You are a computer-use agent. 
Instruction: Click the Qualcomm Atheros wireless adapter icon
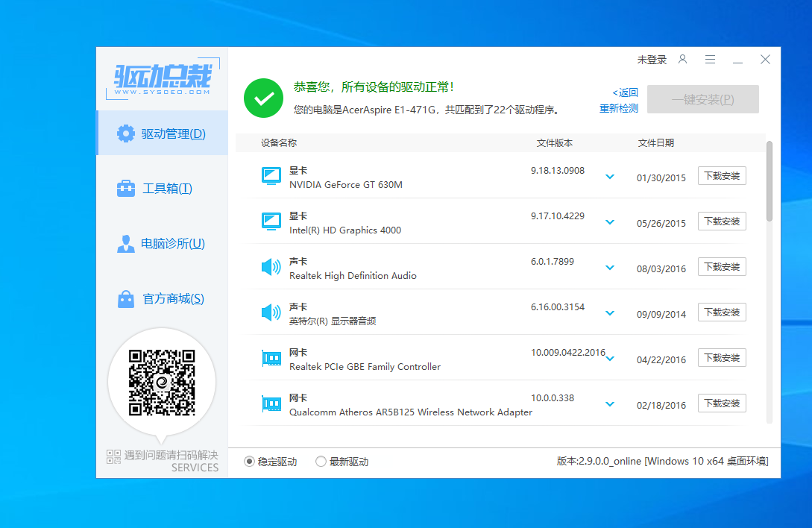(x=271, y=404)
